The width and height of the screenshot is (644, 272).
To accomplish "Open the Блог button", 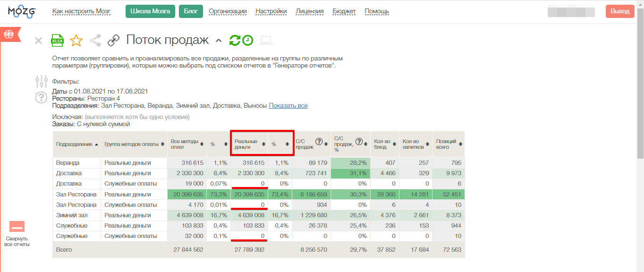I will tap(191, 11).
